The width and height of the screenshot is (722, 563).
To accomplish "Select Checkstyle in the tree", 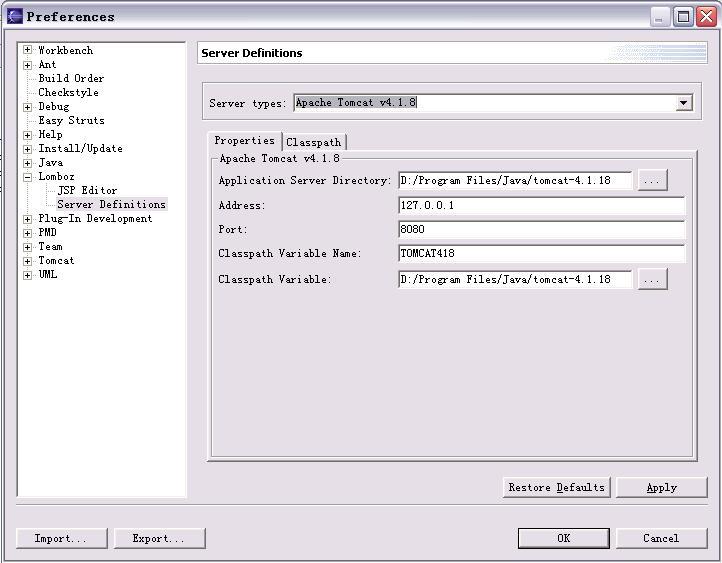I will point(68,93).
